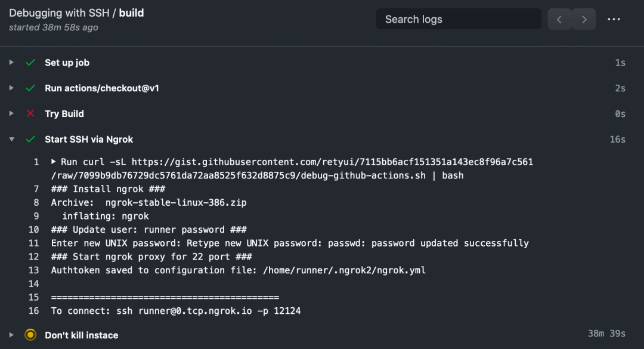This screenshot has height=349, width=644.
Task: Expand the Try Build step arrow
Action: (11, 114)
